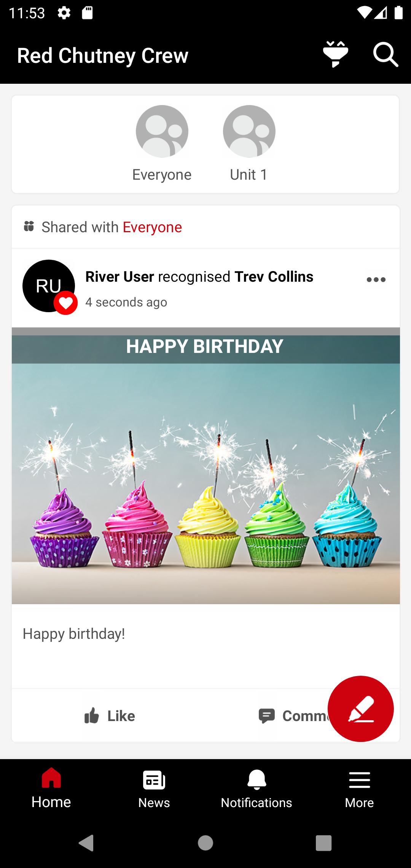Open Android recent apps square button
411x868 pixels.
pos(324,843)
